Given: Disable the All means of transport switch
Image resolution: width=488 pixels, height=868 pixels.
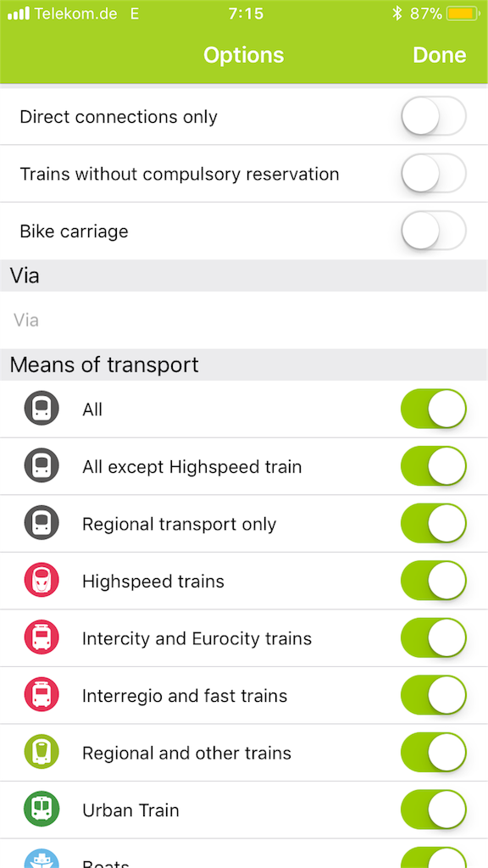Looking at the screenshot, I should click(434, 409).
